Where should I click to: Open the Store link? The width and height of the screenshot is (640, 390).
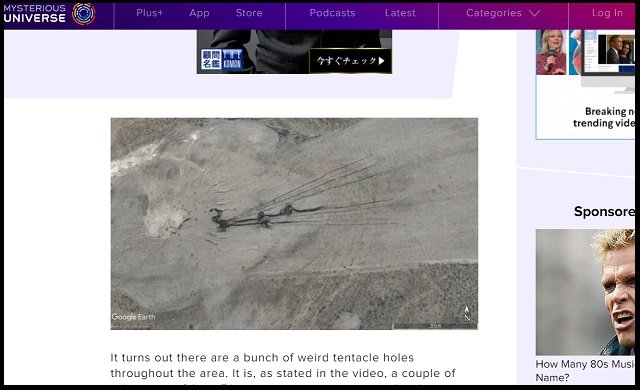click(249, 13)
